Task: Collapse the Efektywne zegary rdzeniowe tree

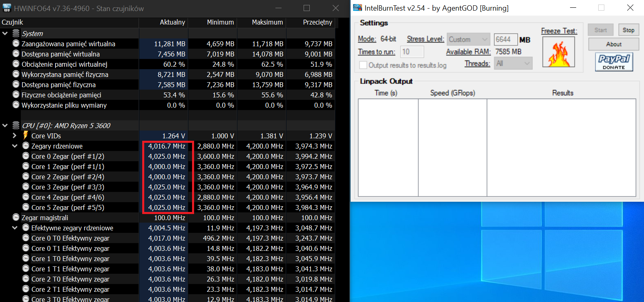Action: coord(15,228)
